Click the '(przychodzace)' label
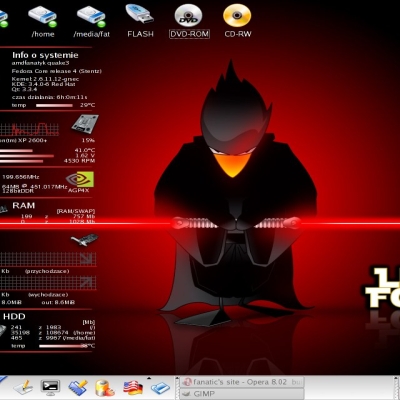This screenshot has width=400, height=400. 47,271
